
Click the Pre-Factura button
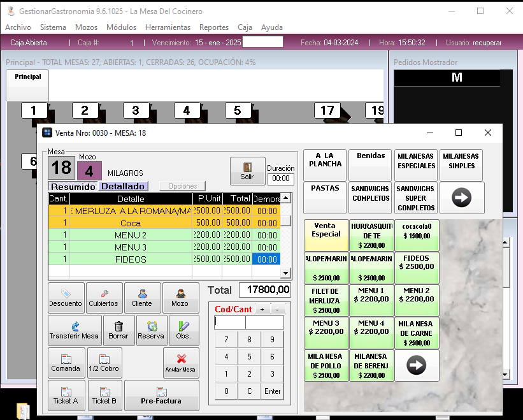[161, 395]
